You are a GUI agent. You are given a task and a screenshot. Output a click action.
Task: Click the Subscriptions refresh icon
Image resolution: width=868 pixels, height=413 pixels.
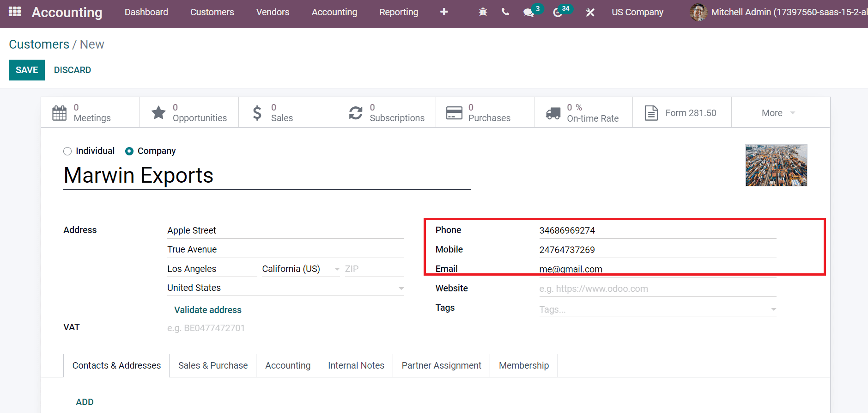tap(356, 113)
